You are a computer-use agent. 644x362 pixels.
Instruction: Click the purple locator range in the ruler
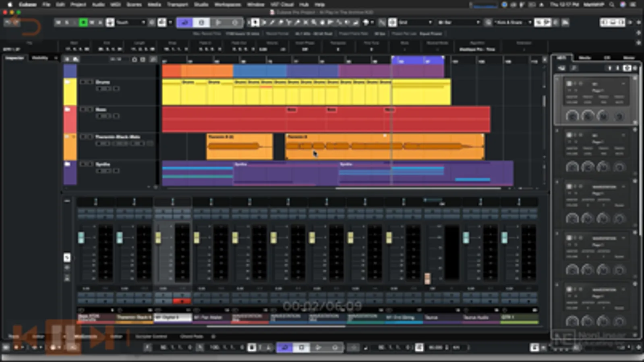(x=418, y=60)
